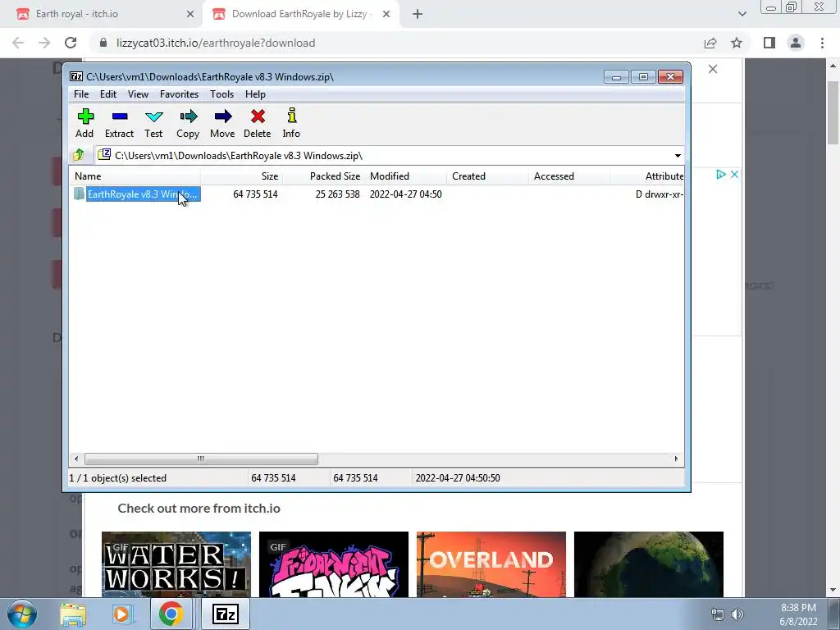The height and width of the screenshot is (630, 840).
Task: Click the 25 263 538 packed size cell
Action: point(337,194)
